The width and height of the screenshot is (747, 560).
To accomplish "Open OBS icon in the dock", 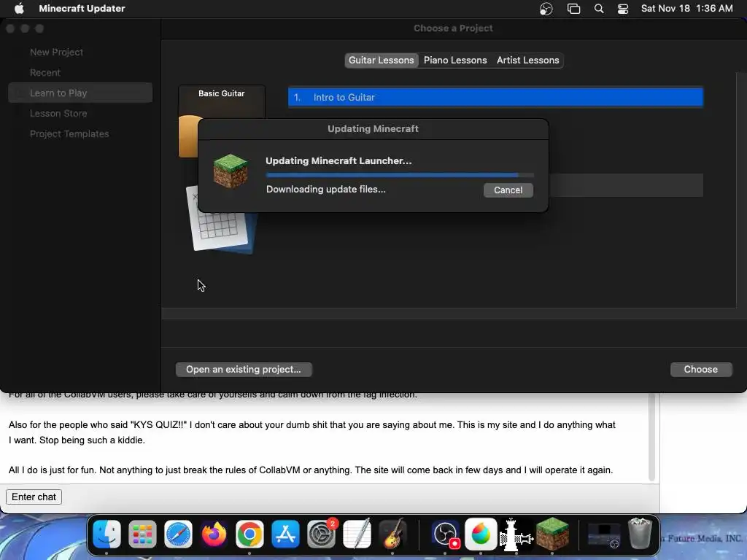I will (x=445, y=534).
